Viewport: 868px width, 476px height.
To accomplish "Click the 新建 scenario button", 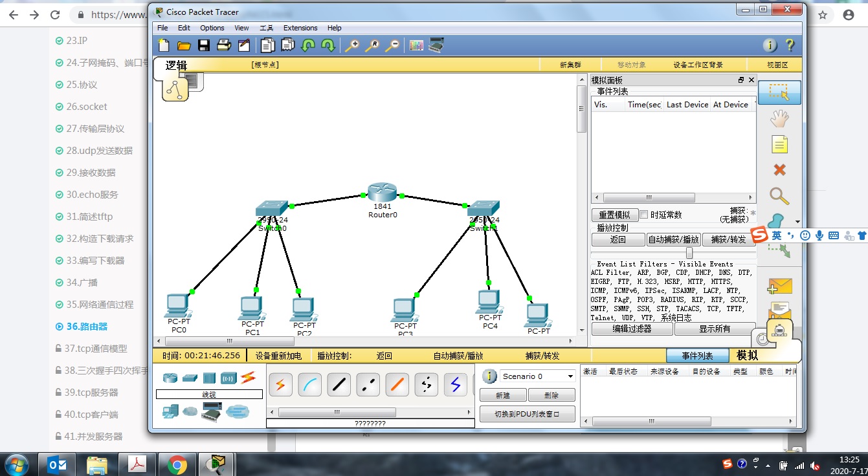I will (503, 395).
